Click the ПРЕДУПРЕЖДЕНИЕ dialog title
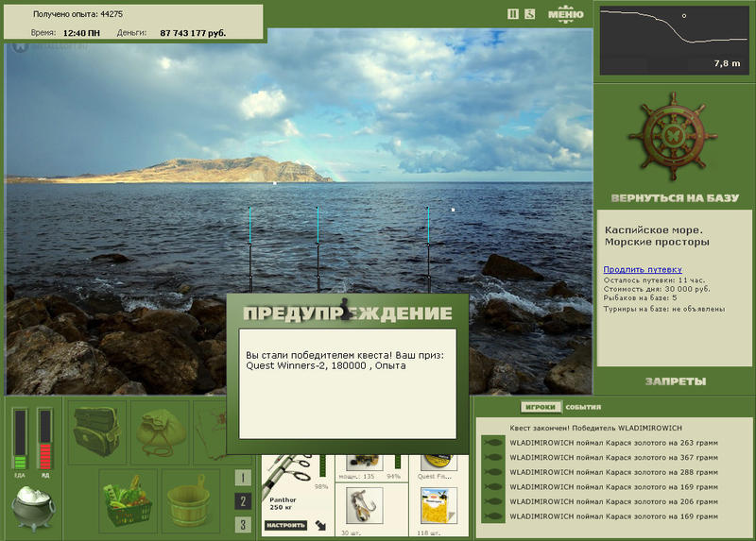Viewport: 756px width, 541px height. (347, 313)
